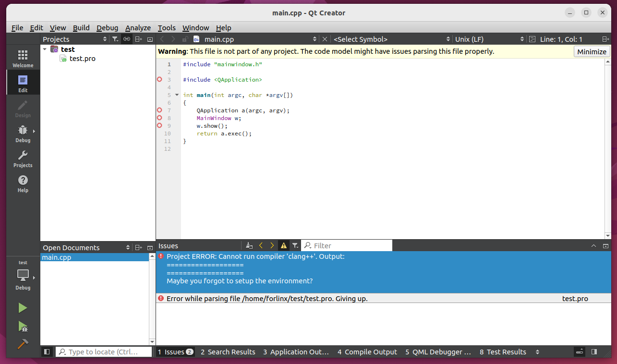Build project with hammer icon
617x364 pixels.
pyautogui.click(x=23, y=344)
